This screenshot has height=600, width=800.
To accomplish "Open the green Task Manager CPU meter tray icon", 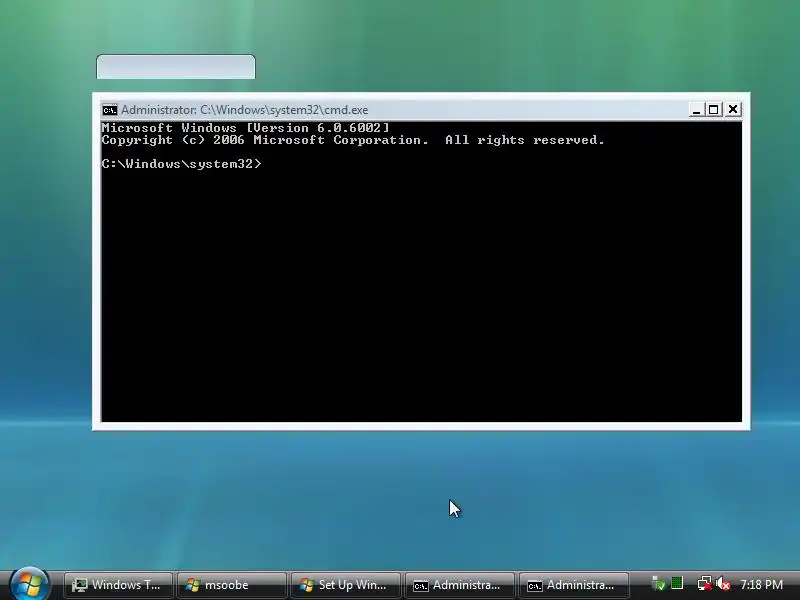I will point(677,583).
